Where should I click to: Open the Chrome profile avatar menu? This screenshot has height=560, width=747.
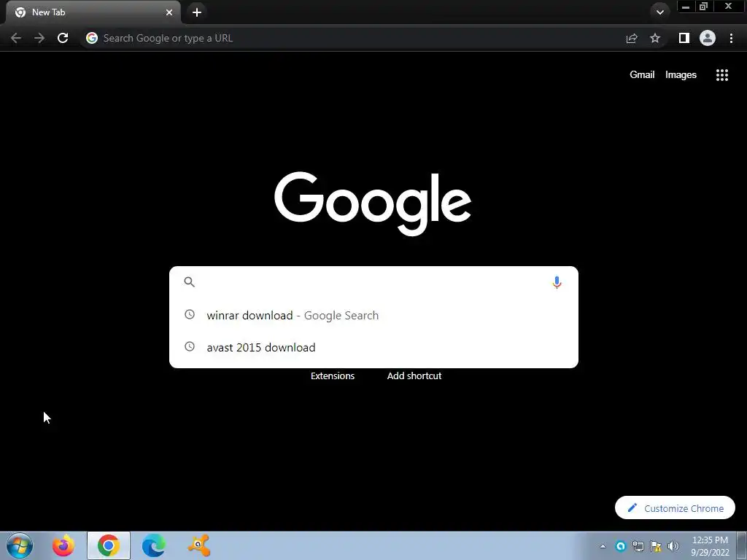pyautogui.click(x=708, y=38)
